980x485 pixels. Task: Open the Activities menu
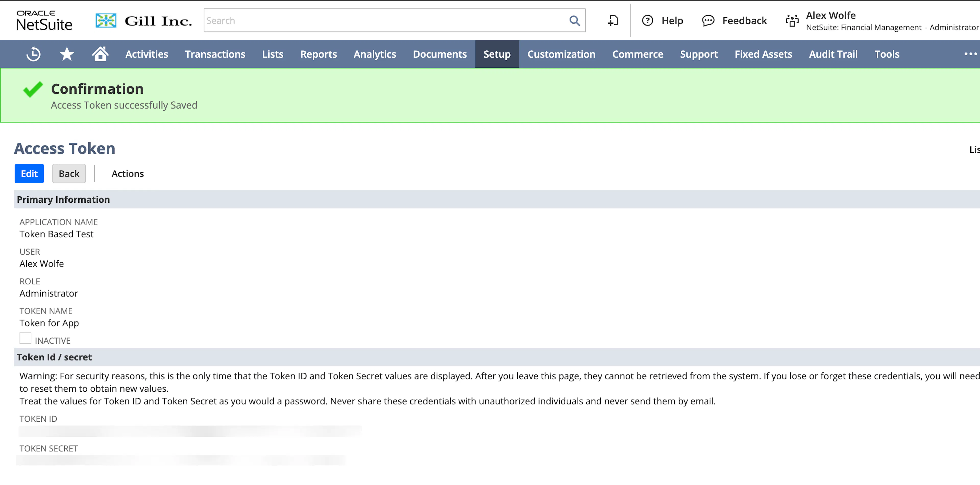[147, 54]
